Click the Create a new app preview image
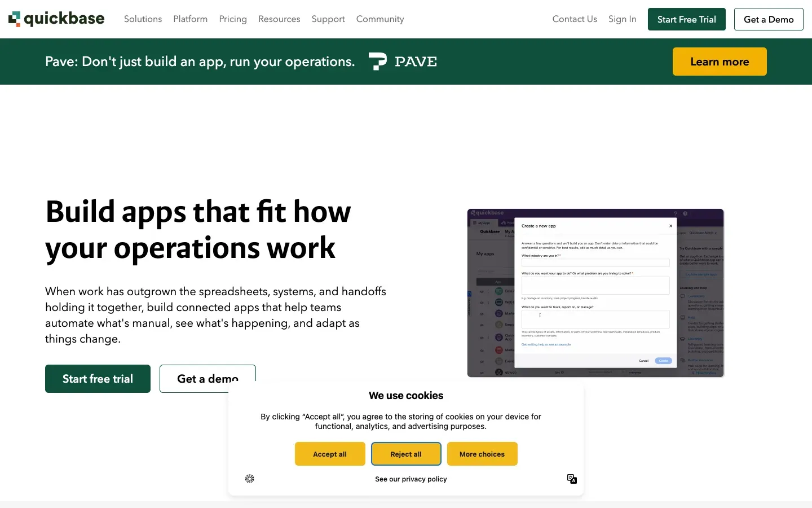812x508 pixels. click(595, 293)
